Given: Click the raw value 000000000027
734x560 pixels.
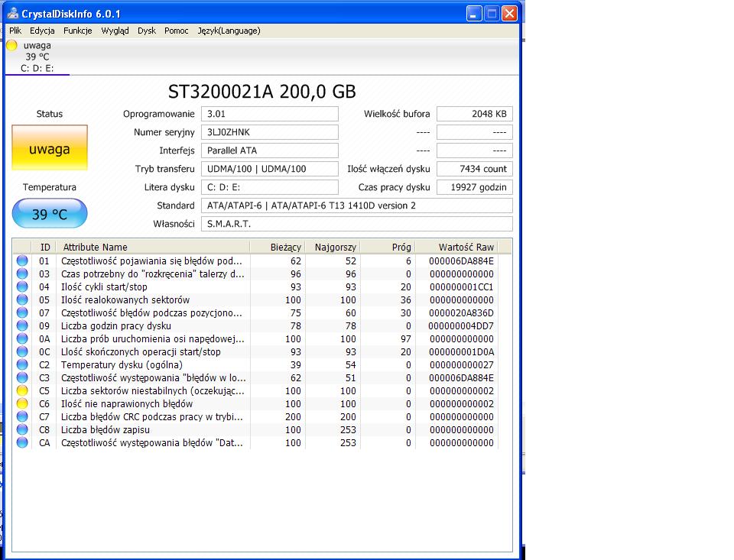Looking at the screenshot, I should click(x=461, y=364).
